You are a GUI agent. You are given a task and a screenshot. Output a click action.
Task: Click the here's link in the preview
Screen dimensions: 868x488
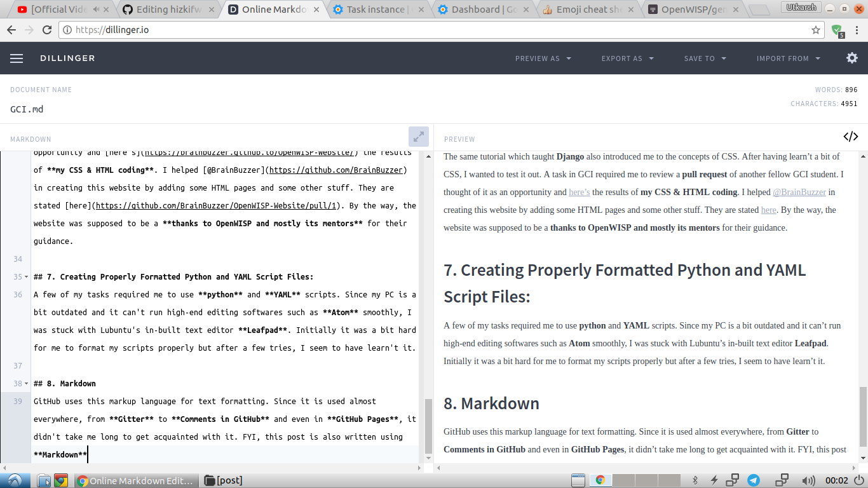pyautogui.click(x=579, y=192)
